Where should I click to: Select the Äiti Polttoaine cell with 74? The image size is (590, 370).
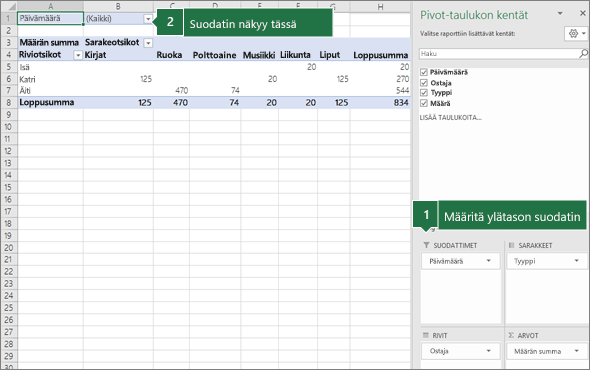click(x=215, y=91)
